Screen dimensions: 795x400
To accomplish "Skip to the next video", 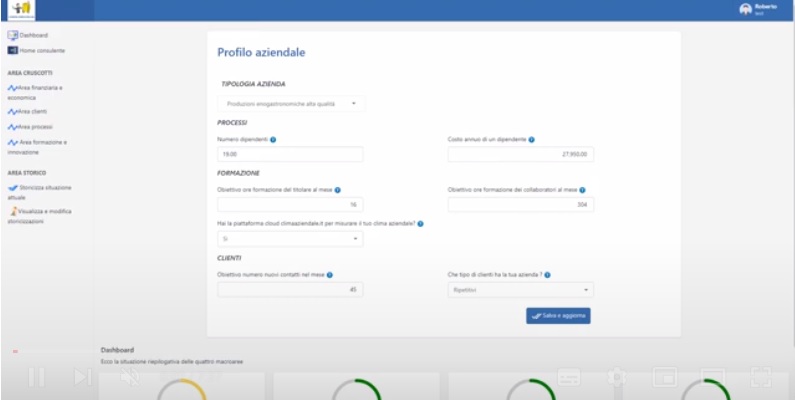I will tap(83, 377).
